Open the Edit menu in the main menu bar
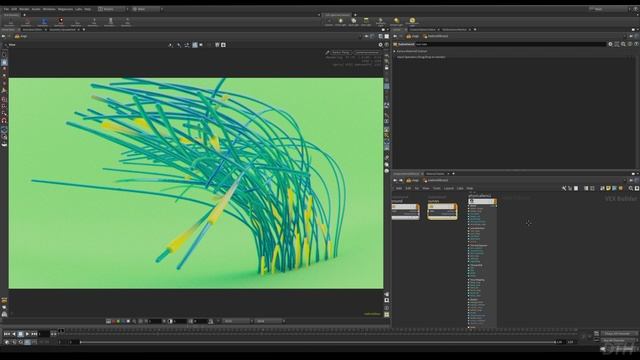Image resolution: width=640 pixels, height=360 pixels. [x=14, y=9]
